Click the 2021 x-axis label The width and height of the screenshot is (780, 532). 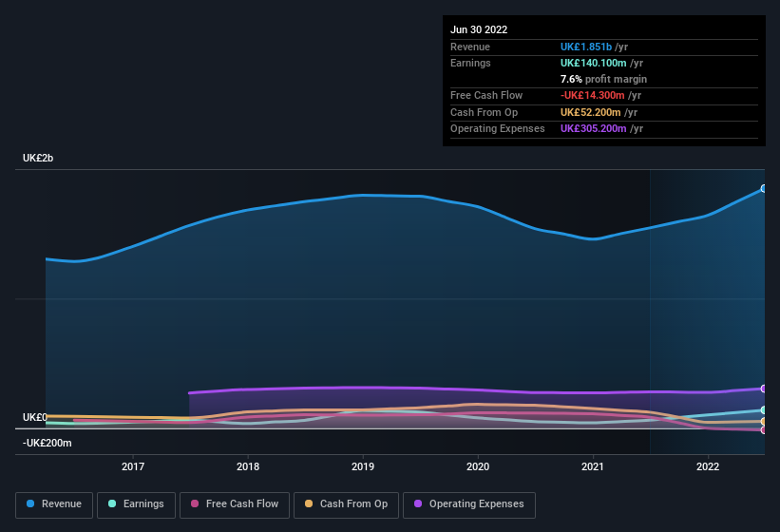pyautogui.click(x=593, y=466)
